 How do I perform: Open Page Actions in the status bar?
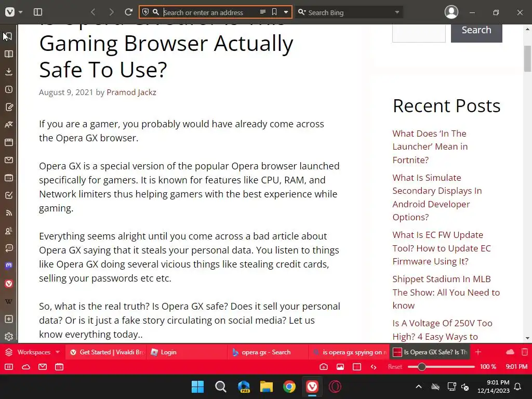pyautogui.click(x=374, y=367)
